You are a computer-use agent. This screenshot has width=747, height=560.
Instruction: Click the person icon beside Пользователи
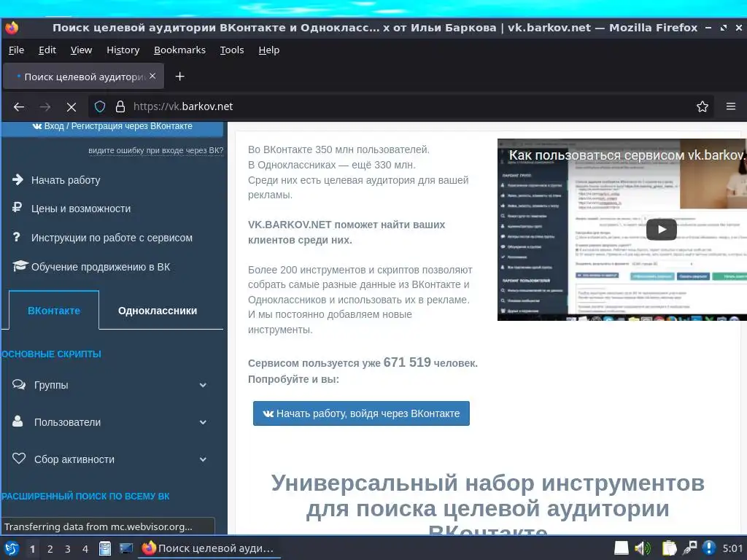[18, 421]
